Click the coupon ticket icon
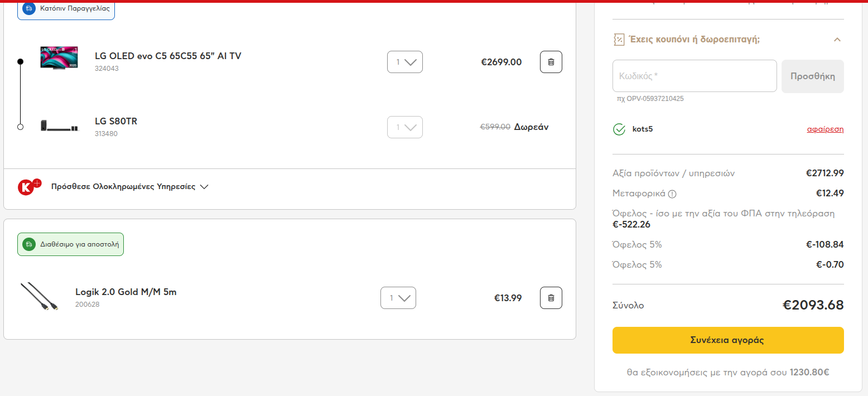 click(x=619, y=39)
